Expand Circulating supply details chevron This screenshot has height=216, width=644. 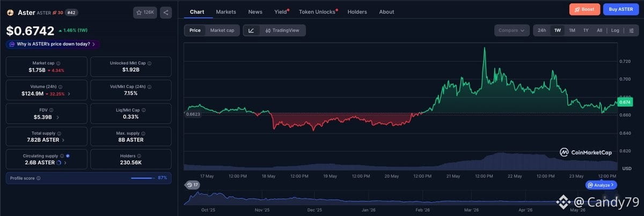pos(65,162)
